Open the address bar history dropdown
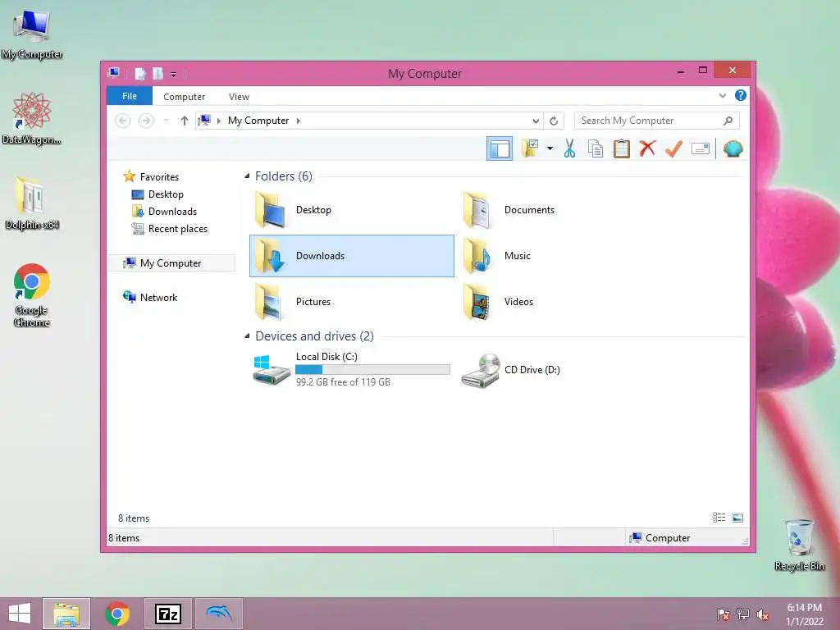This screenshot has width=840, height=630. pyautogui.click(x=535, y=121)
